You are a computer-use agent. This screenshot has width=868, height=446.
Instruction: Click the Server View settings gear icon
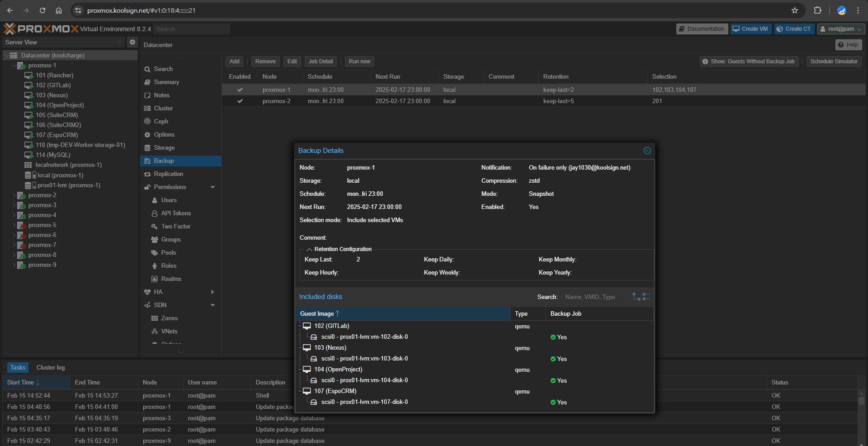coord(132,42)
